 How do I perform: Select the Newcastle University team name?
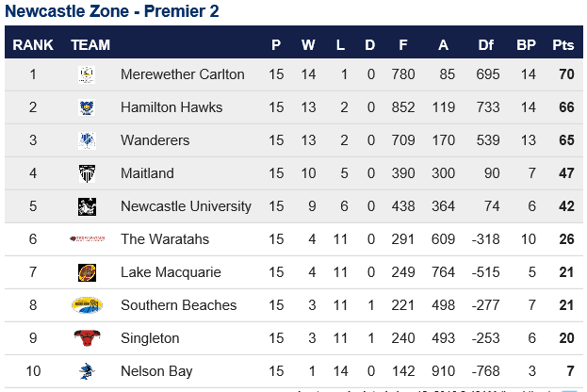click(x=186, y=206)
